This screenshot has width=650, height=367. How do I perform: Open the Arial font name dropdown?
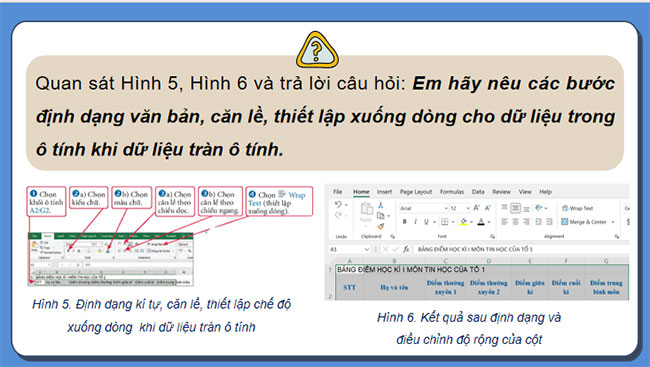pyautogui.click(x=446, y=208)
